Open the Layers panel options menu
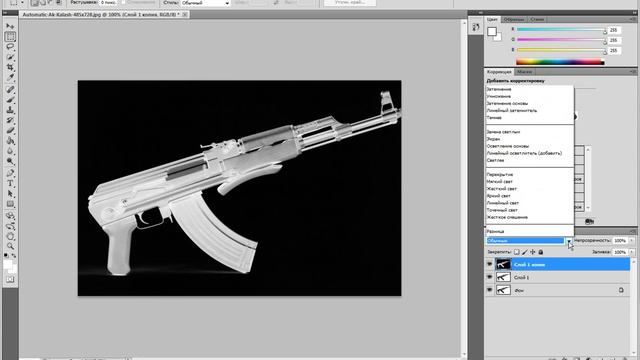 pyautogui.click(x=633, y=231)
